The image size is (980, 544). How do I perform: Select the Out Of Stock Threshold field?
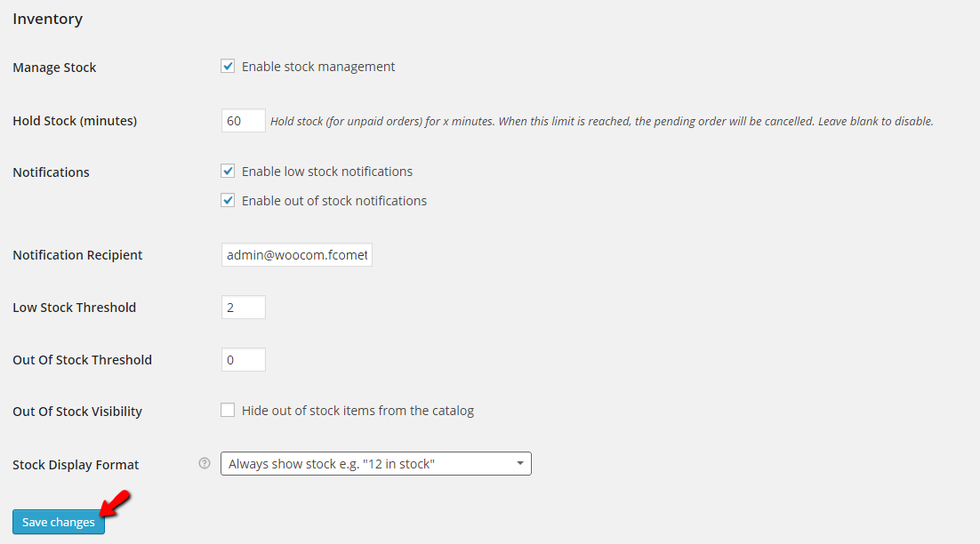243,359
